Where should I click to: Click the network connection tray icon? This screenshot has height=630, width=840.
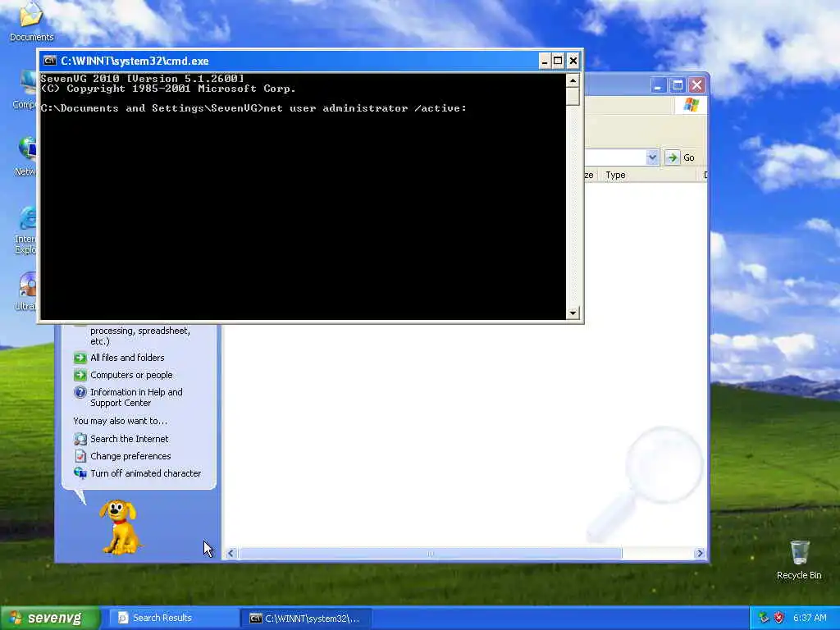(x=764, y=618)
